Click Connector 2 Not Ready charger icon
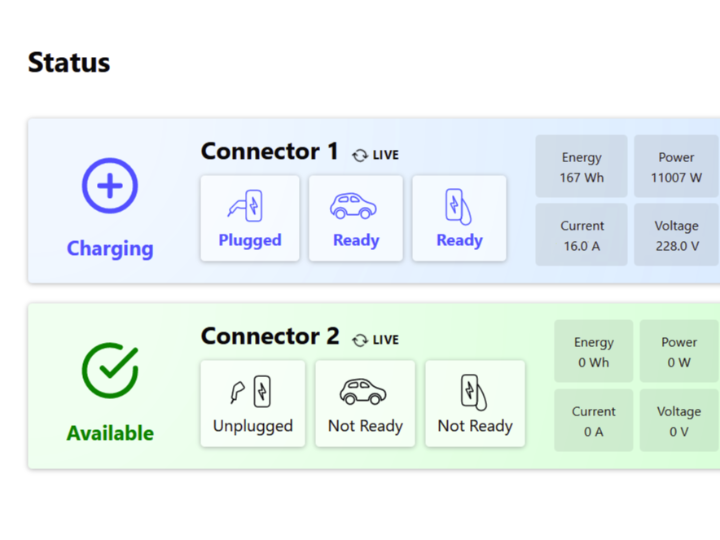720x540 pixels. [474, 391]
